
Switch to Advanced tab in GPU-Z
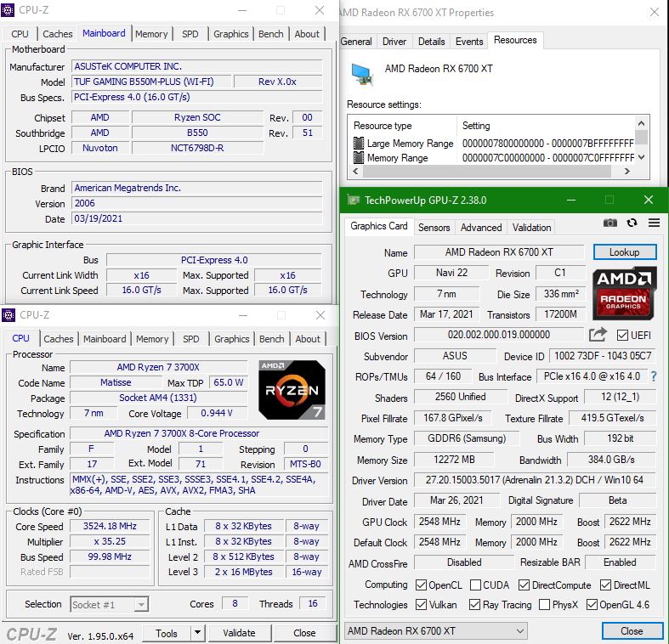(x=481, y=228)
